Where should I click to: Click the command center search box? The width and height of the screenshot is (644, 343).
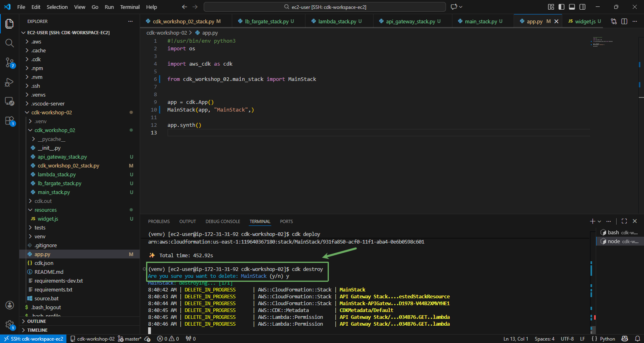click(325, 7)
